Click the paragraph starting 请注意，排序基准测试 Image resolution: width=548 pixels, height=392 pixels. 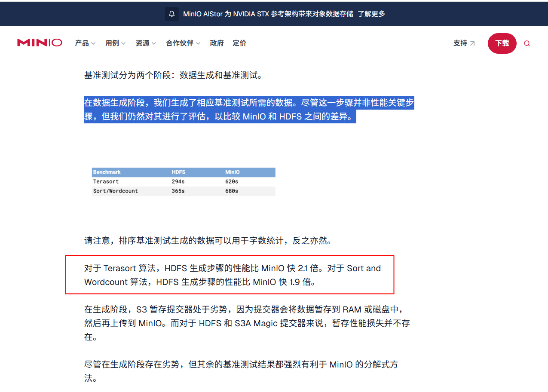click(x=208, y=241)
